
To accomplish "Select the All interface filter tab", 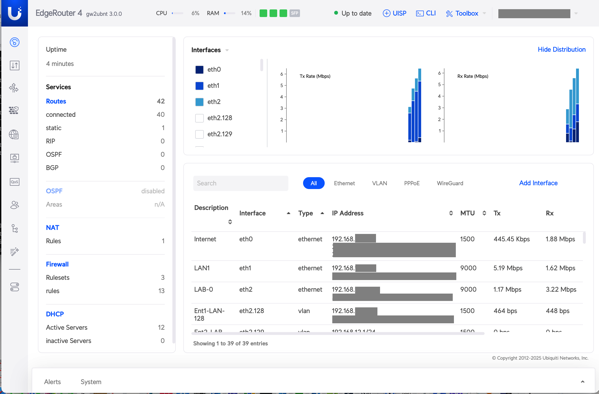I will click(314, 183).
